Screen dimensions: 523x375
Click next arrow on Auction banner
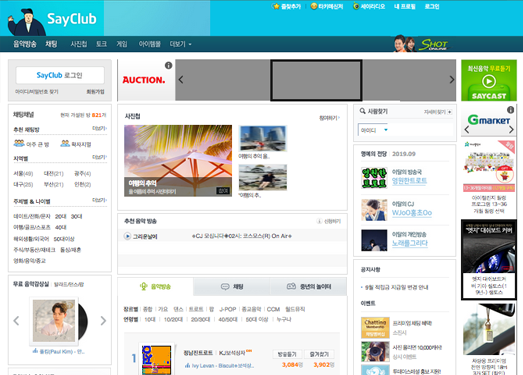pos(452,80)
